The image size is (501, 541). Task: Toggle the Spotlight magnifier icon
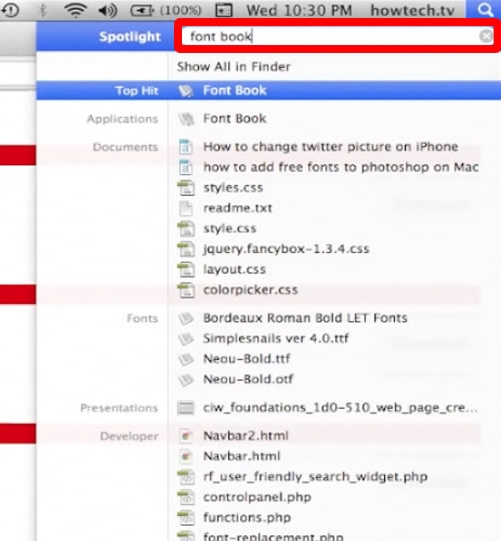(484, 10)
